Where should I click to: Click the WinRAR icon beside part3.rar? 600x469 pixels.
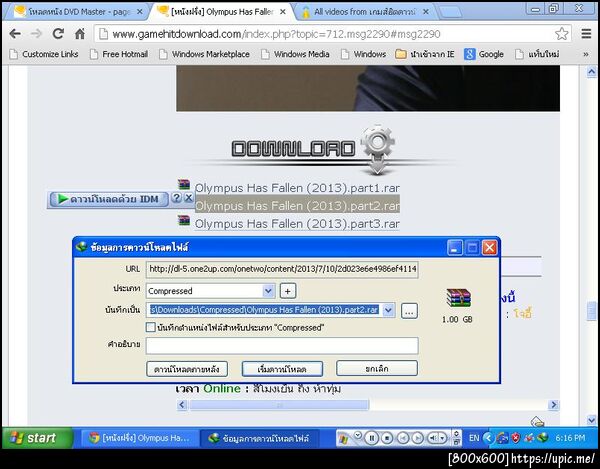point(184,220)
